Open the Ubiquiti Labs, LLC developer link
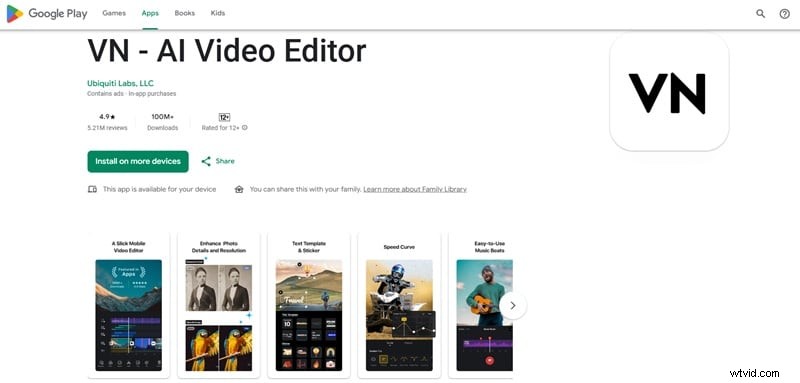The height and width of the screenshot is (383, 800). click(120, 83)
